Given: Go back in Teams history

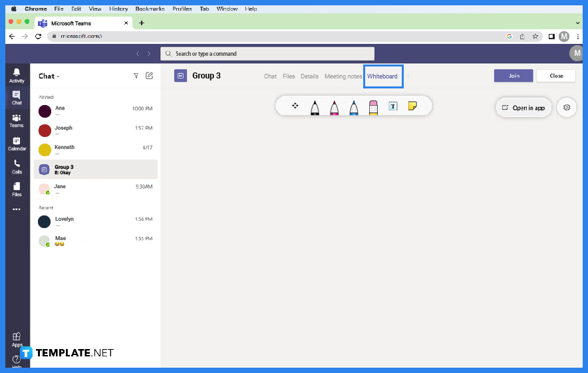Looking at the screenshot, I should tap(138, 54).
